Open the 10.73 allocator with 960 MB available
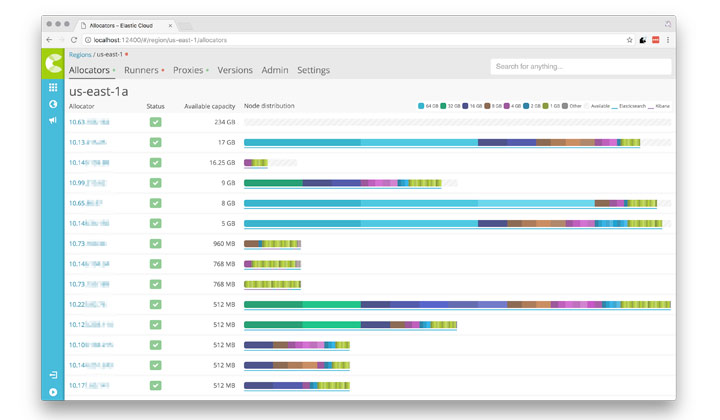The height and width of the screenshot is (420, 720). (88, 243)
